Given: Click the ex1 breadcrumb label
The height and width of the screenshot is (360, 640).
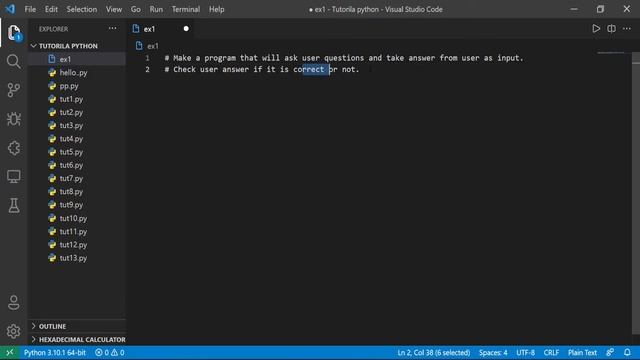Looking at the screenshot, I should coord(153,46).
